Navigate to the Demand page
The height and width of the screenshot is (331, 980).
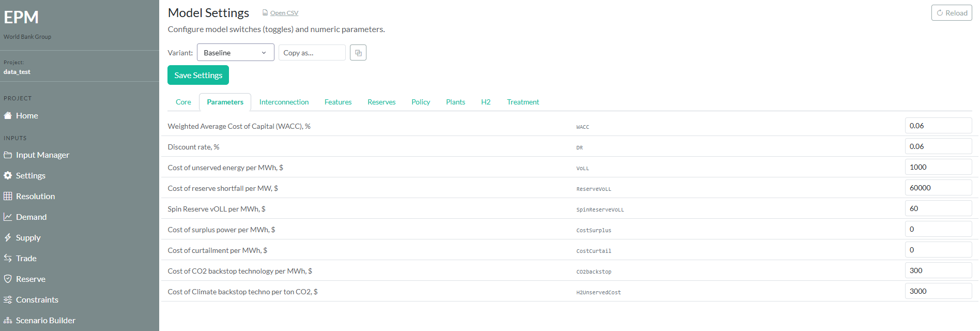click(31, 217)
